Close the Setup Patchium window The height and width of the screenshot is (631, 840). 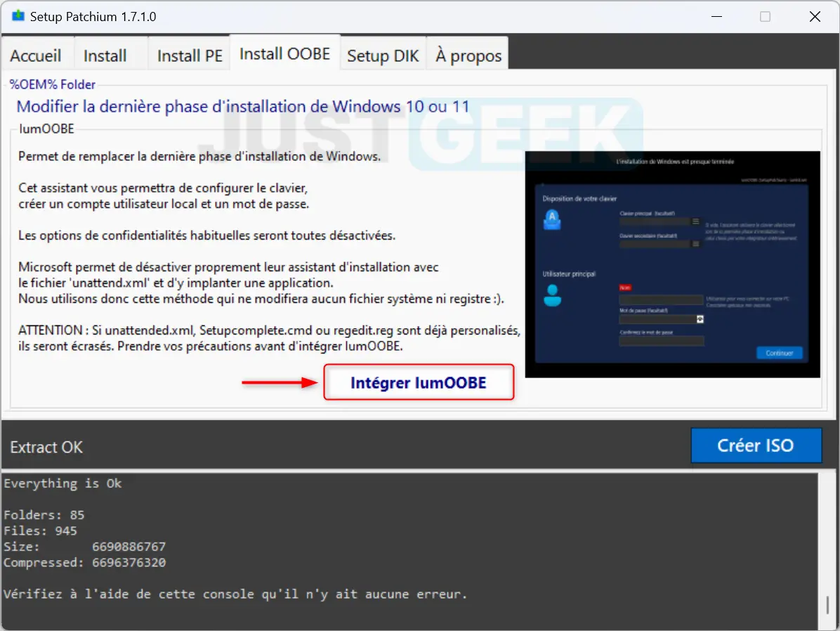point(815,17)
